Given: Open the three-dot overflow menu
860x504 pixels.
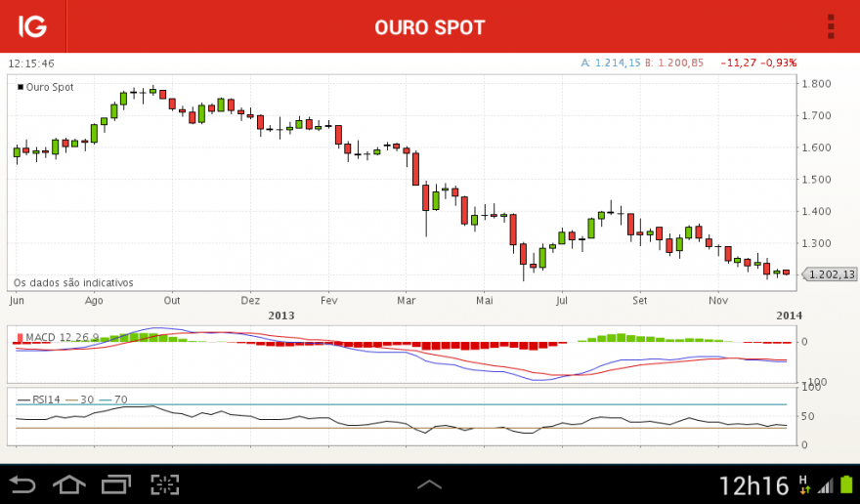Looking at the screenshot, I should (x=831, y=26).
